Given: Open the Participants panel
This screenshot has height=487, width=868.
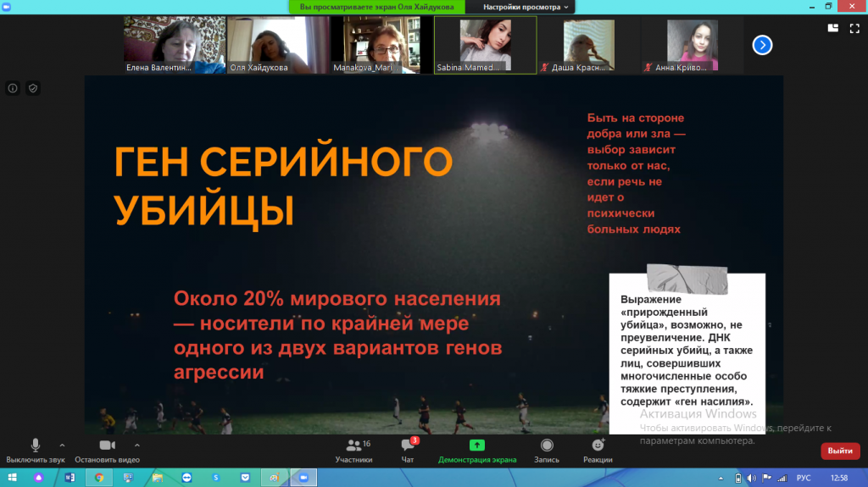Looking at the screenshot, I should pos(353,450).
